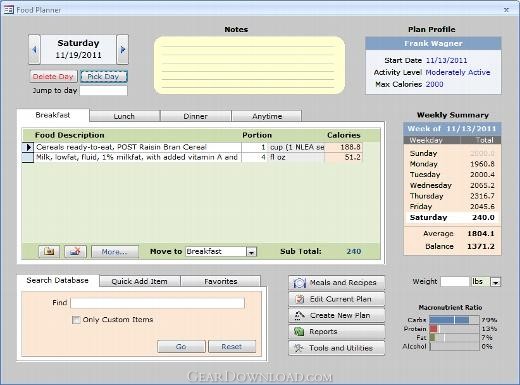Switch to the Dinner tab

(x=195, y=116)
